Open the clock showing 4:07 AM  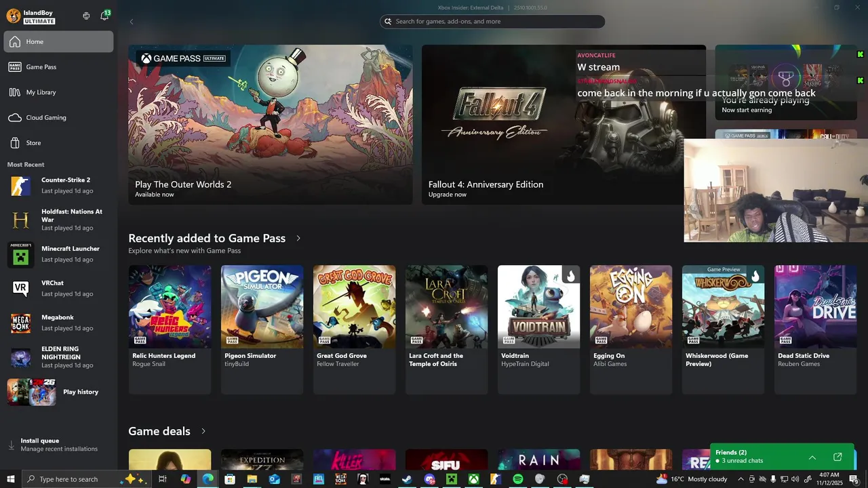(x=830, y=479)
